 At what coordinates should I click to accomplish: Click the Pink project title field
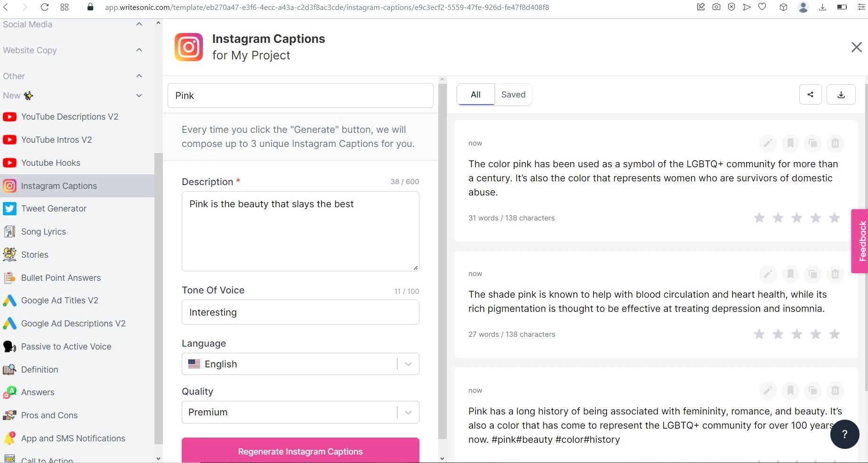tap(300, 96)
